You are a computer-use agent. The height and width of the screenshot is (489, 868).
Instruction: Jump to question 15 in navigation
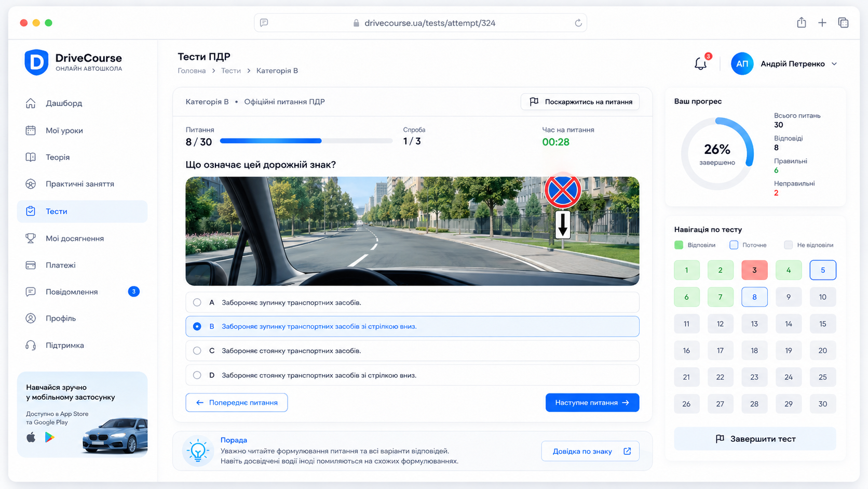coord(823,324)
